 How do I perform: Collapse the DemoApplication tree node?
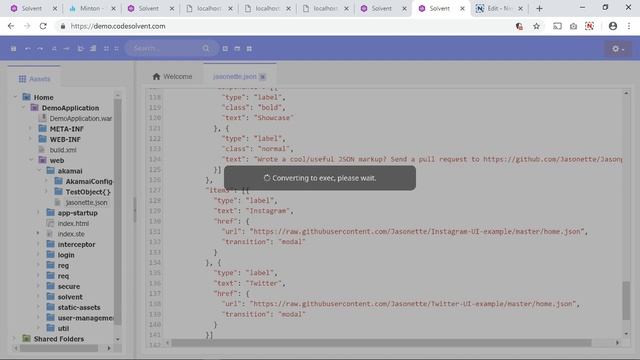[x=23, y=107]
